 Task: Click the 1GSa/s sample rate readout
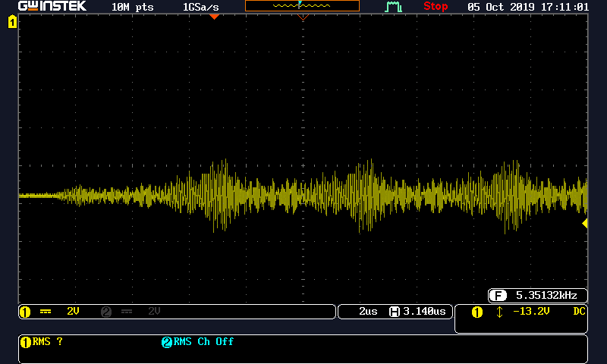click(x=200, y=6)
